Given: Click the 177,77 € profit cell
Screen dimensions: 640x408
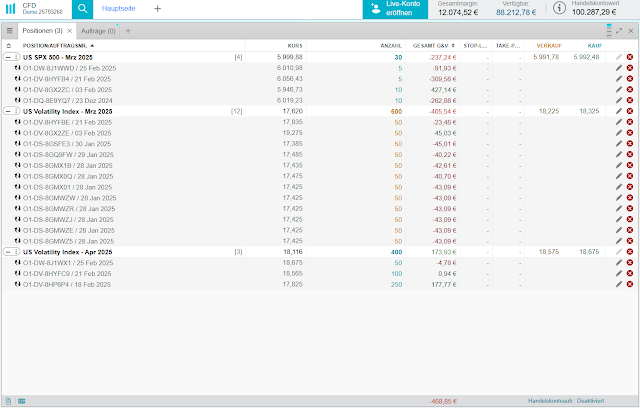Looking at the screenshot, I should [x=444, y=284].
